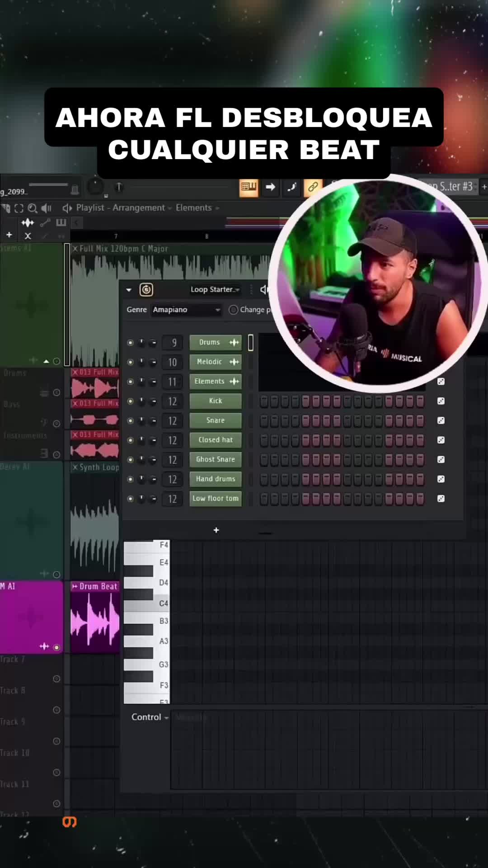Click the dice randomize icon for Kick
Viewport: 488px width, 868px height.
pyautogui.click(x=441, y=401)
